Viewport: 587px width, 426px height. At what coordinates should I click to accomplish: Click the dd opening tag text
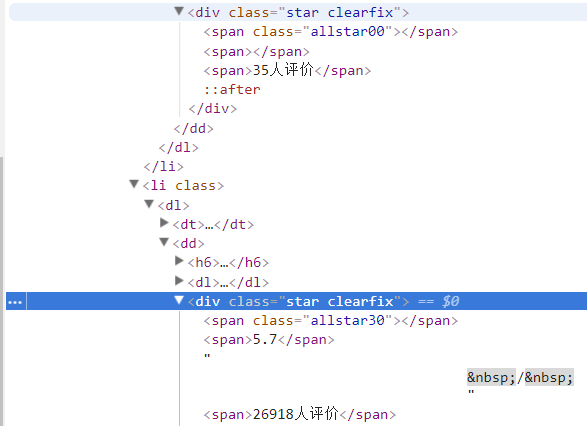click(x=188, y=244)
